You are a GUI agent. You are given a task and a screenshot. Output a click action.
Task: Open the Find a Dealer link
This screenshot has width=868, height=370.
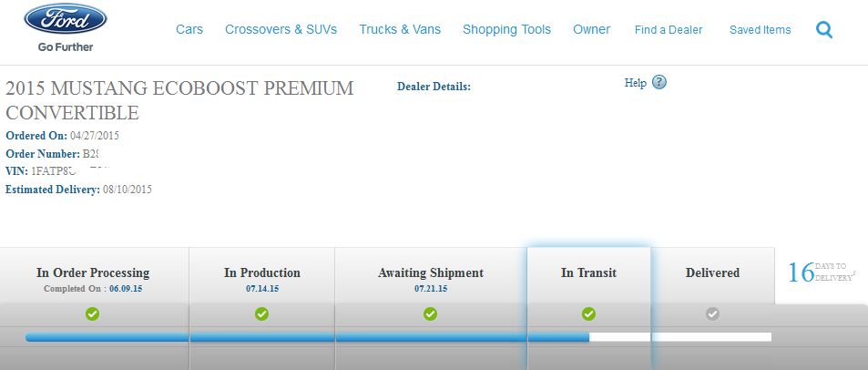click(669, 30)
